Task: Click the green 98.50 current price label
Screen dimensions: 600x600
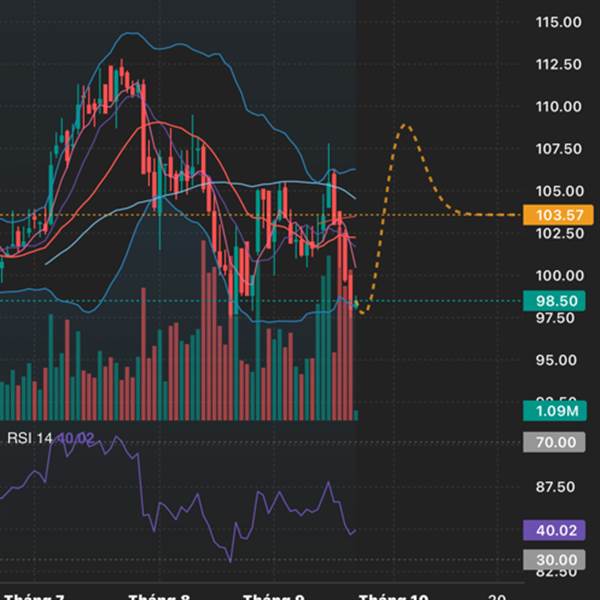Action: coord(554,301)
